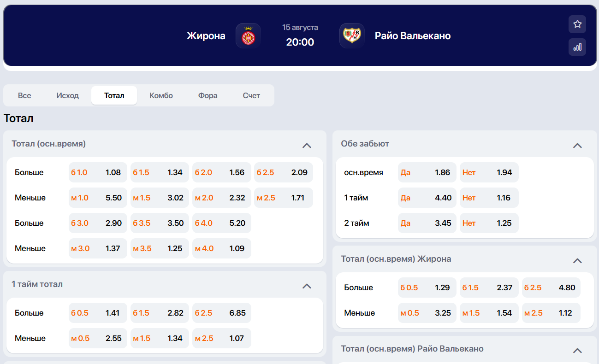Image resolution: width=599 pixels, height=364 pixels.
Task: Switch to the Исход tab
Action: [68, 95]
